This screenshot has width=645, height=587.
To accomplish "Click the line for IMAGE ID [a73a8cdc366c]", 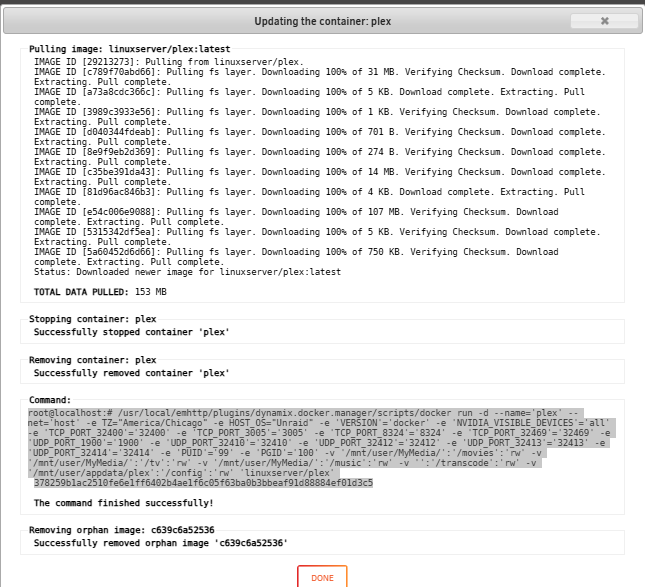I will pos(309,97).
